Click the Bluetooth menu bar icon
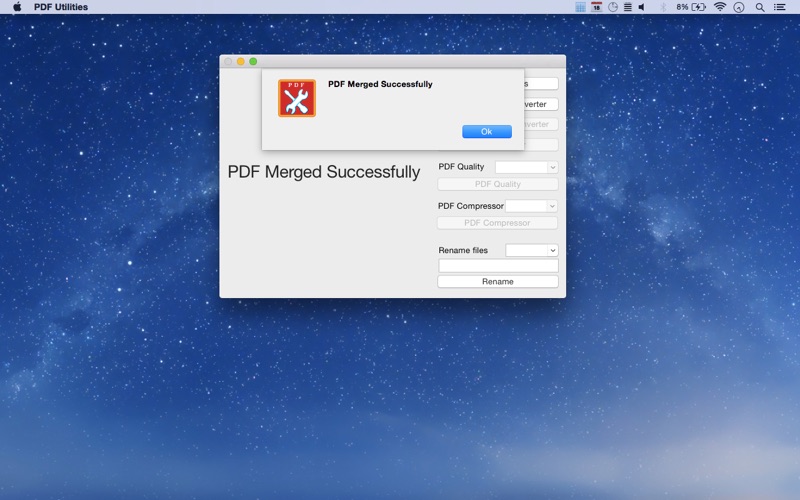 tap(663, 7)
